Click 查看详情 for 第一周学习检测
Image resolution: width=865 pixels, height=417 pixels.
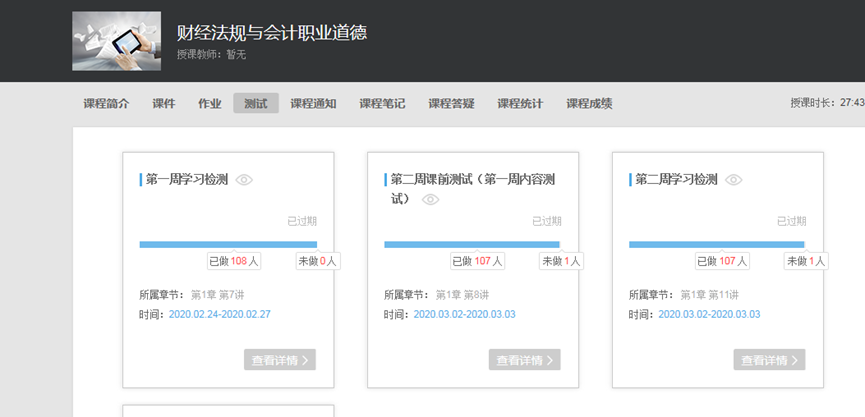(x=279, y=360)
